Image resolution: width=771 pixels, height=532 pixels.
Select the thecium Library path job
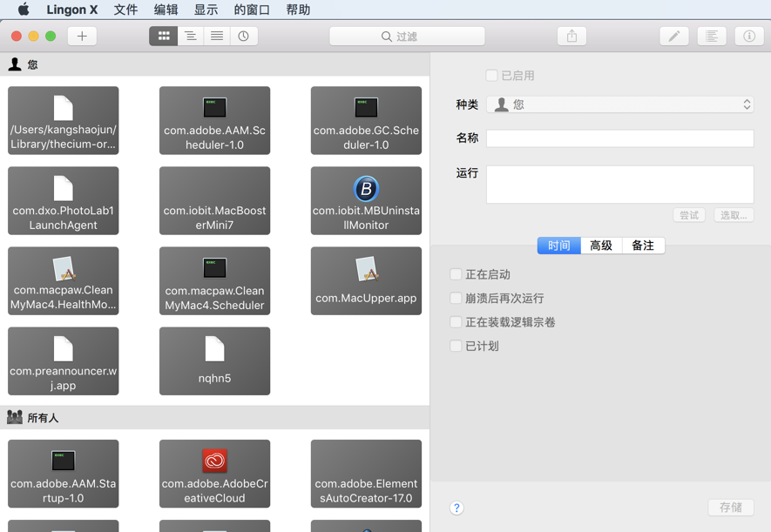63,120
